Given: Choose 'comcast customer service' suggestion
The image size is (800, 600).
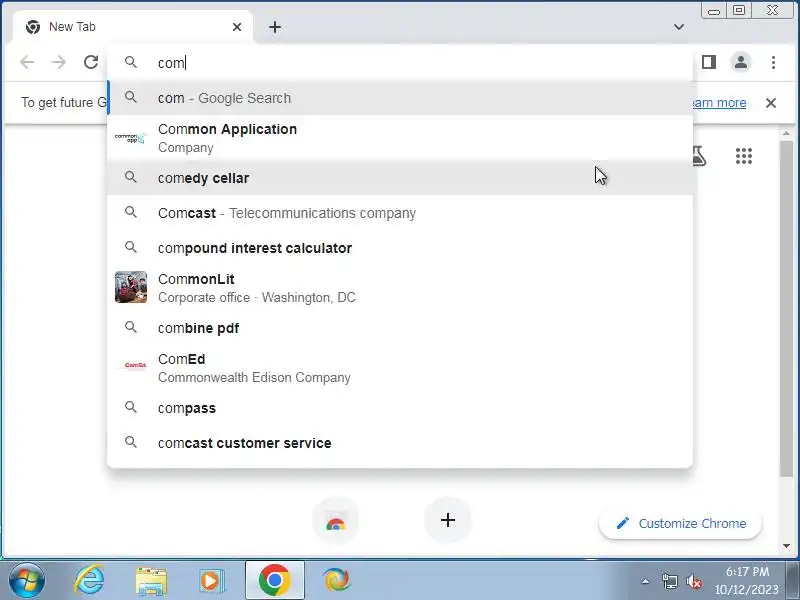Looking at the screenshot, I should [400, 443].
